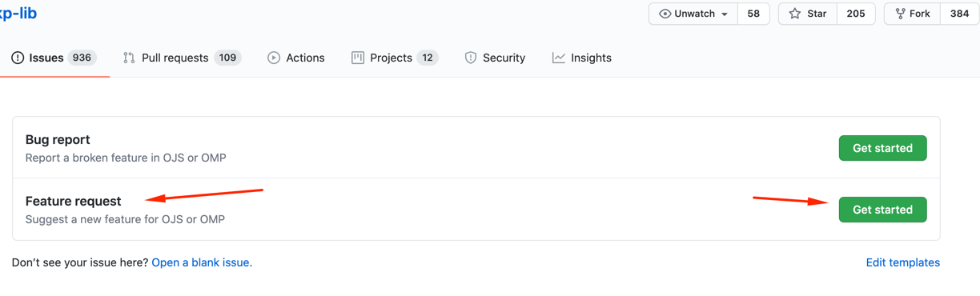The image size is (980, 296).
Task: Open the Projects tab
Action: 395,58
